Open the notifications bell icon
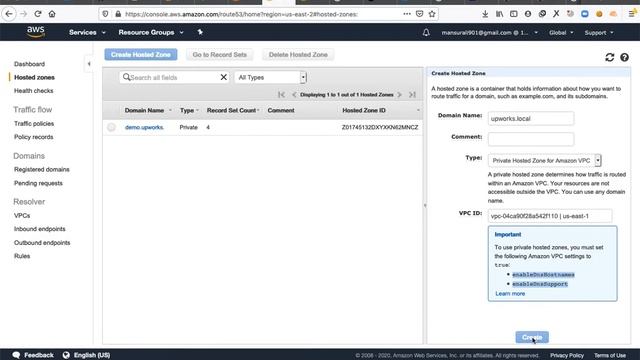This screenshot has width=640, height=360. pos(426,32)
